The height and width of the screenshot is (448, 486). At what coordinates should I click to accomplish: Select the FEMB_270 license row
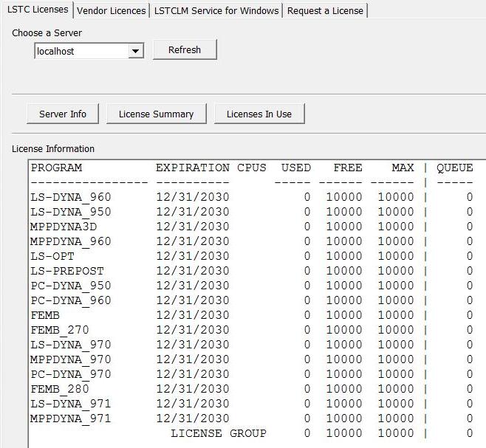coord(60,330)
